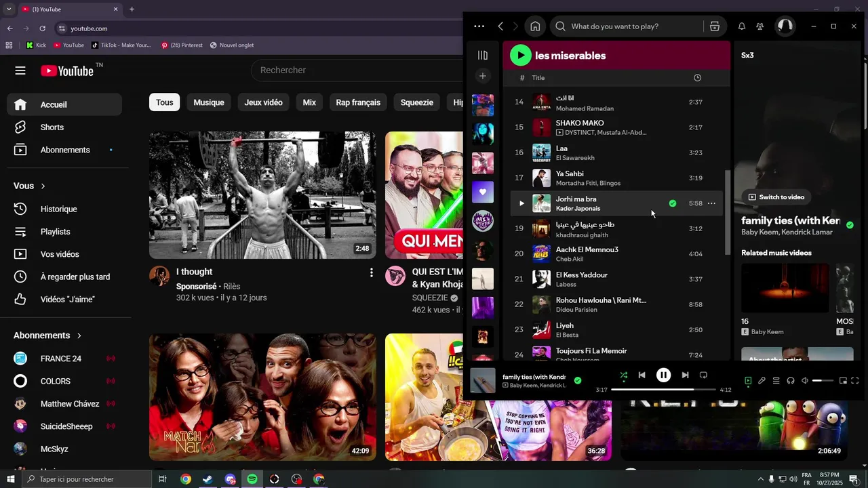Image resolution: width=868 pixels, height=488 pixels.
Task: Go to the YouTube logo home
Action: pos(67,70)
